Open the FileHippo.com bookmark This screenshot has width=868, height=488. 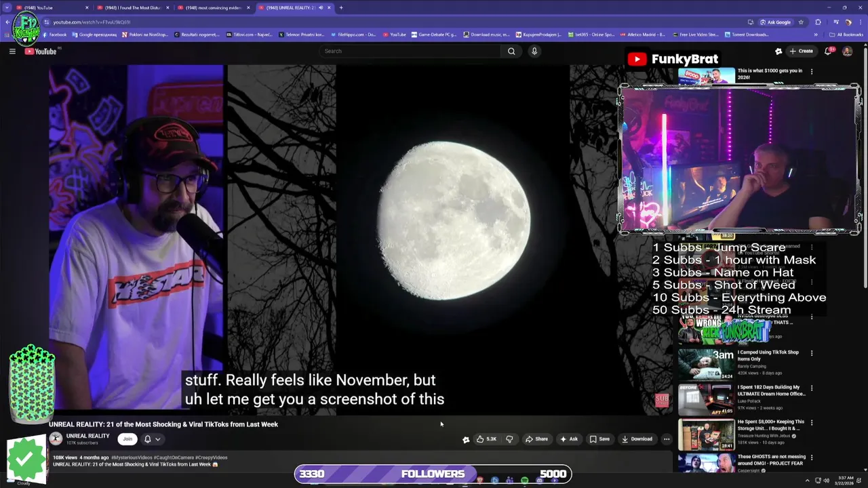click(x=353, y=35)
